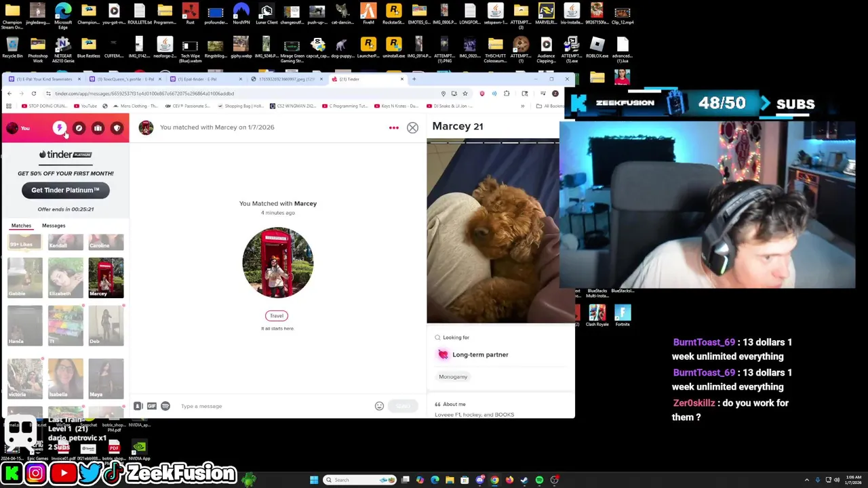Open Tinder Safety shield icon
This screenshot has width=868, height=488.
(x=117, y=128)
